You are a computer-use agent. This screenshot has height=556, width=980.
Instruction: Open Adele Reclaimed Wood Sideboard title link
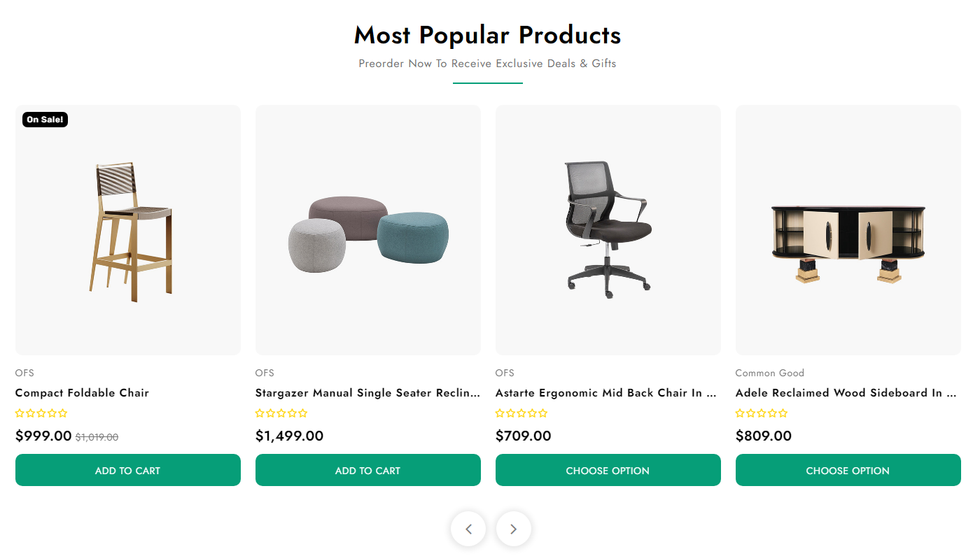pos(846,393)
